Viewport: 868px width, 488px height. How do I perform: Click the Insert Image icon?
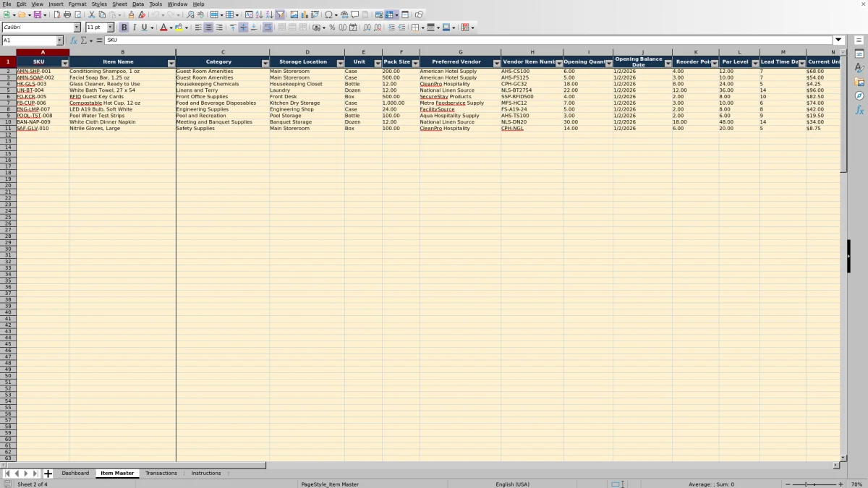[x=294, y=14]
